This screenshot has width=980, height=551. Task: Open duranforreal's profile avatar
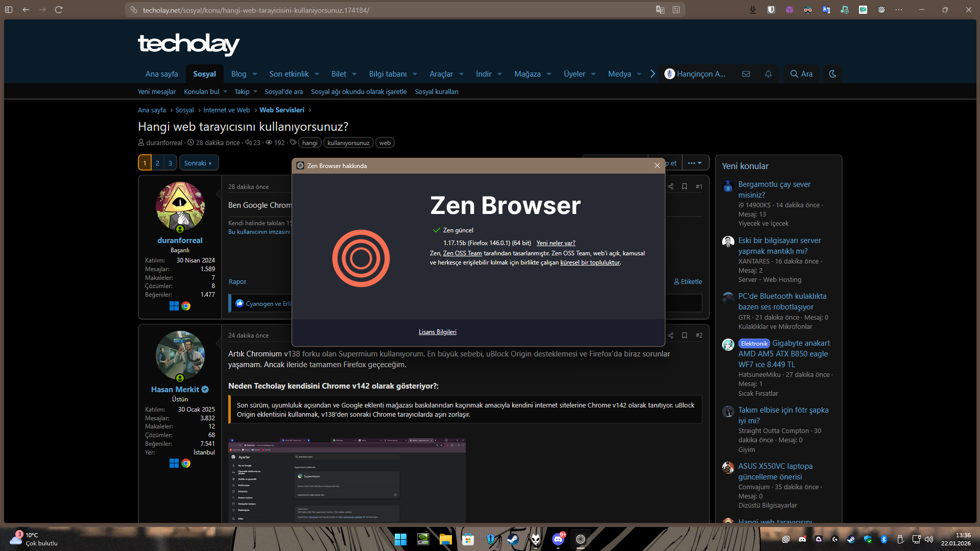pyautogui.click(x=180, y=206)
